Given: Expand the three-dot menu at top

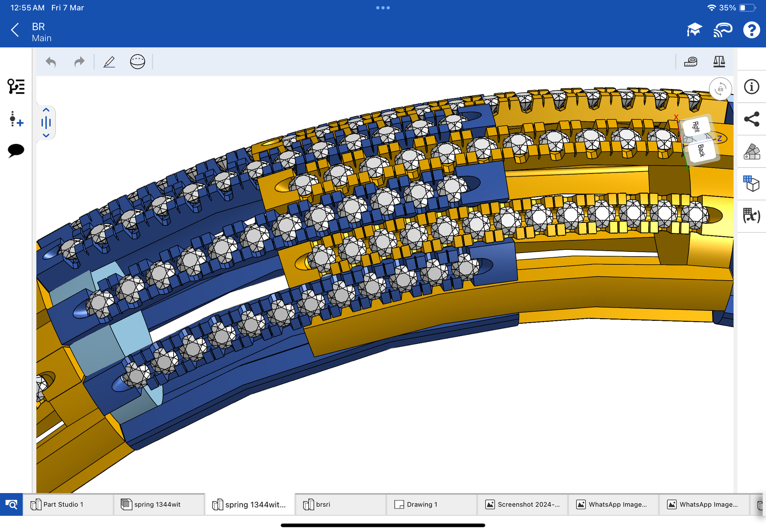Looking at the screenshot, I should pyautogui.click(x=383, y=8).
